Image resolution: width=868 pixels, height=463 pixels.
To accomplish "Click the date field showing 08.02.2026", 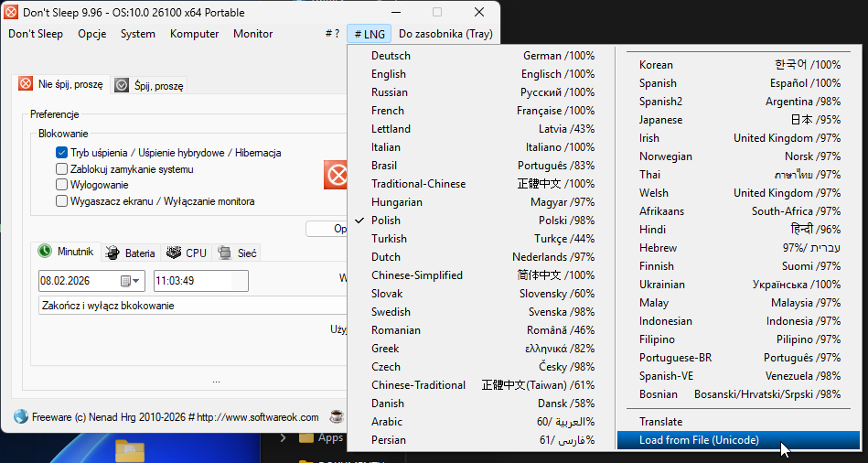I will (91, 281).
